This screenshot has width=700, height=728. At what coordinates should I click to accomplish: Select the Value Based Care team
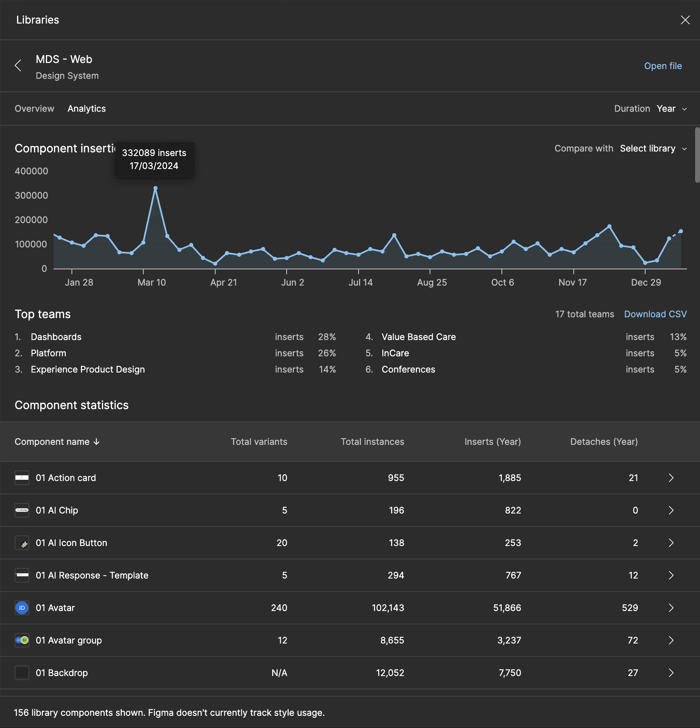pyautogui.click(x=419, y=337)
